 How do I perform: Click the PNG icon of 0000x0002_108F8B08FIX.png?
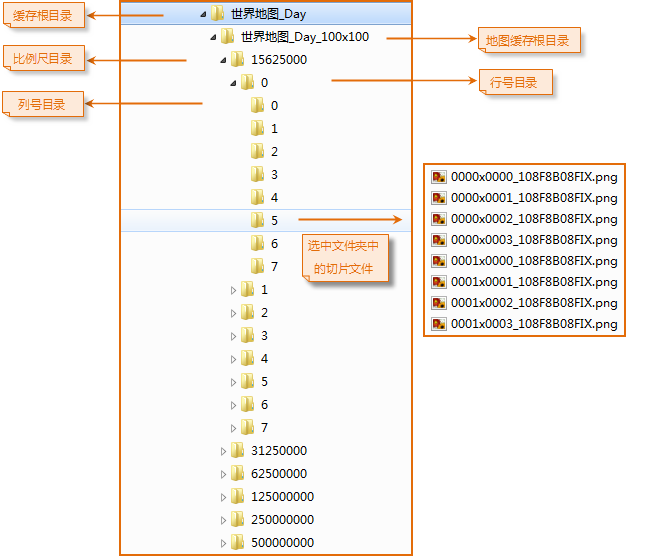click(438, 218)
